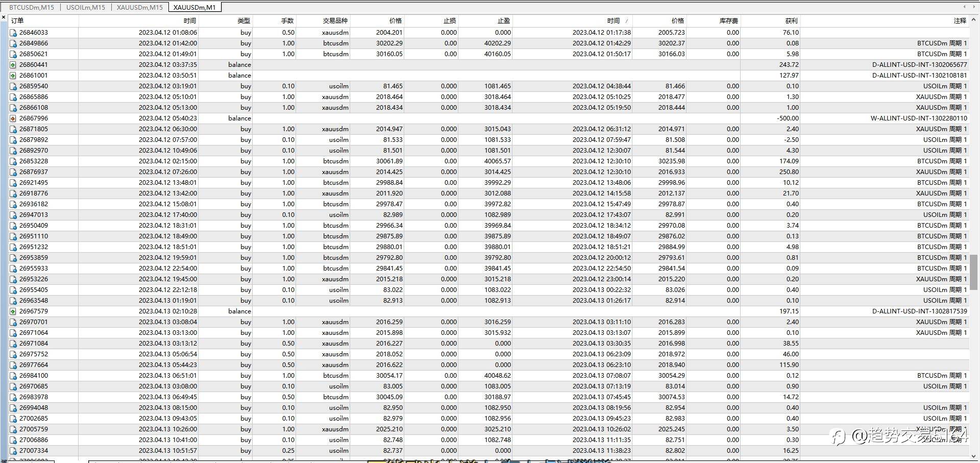Select the profit value 115.90
Image resolution: width=980 pixels, height=463 pixels.
789,365
